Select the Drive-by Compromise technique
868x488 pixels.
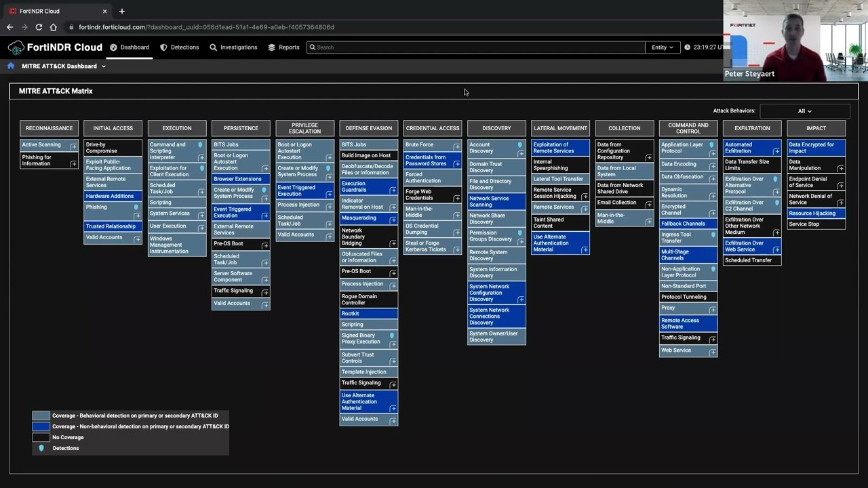[x=113, y=148]
